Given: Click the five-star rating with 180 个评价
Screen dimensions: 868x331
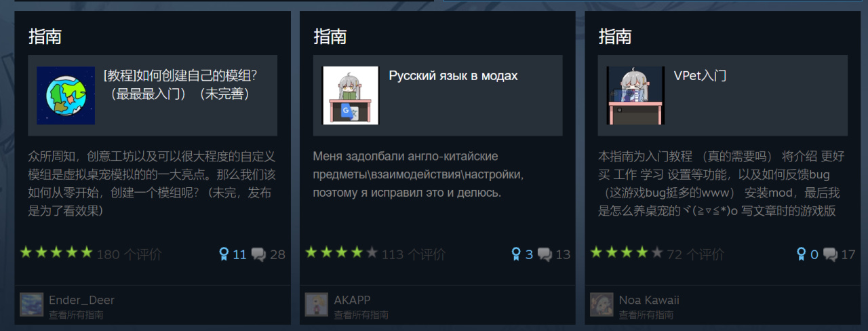Looking at the screenshot, I should click(x=56, y=253).
